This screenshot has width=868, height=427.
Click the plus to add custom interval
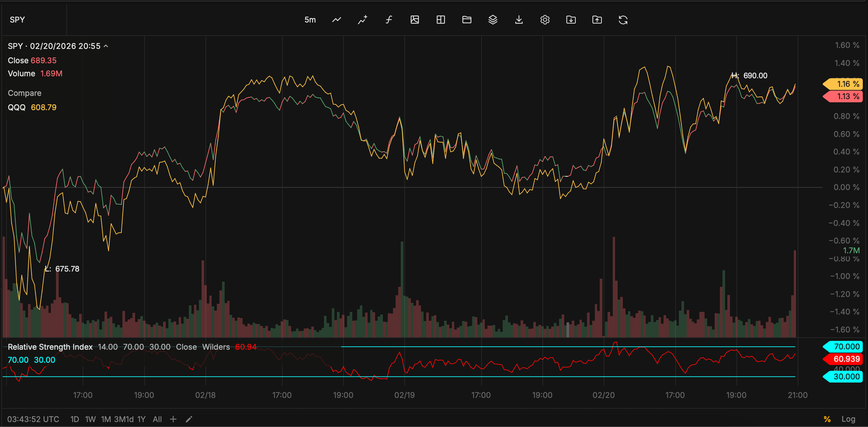pos(173,419)
